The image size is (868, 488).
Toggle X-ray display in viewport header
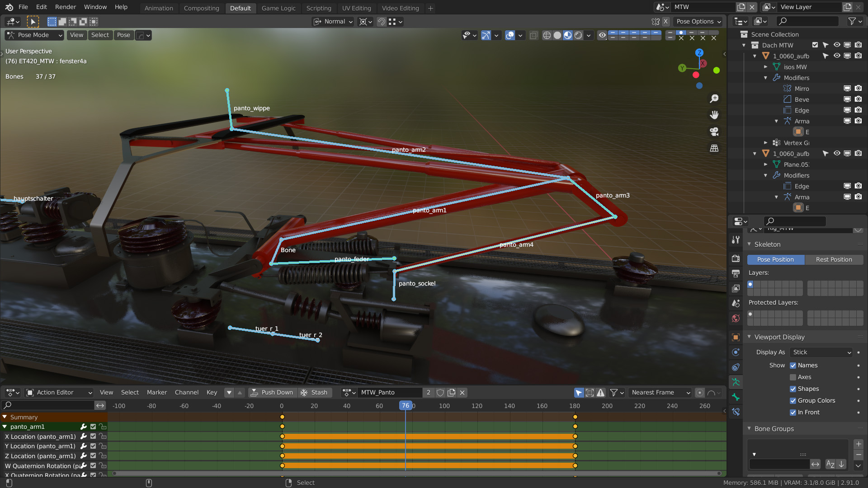534,35
